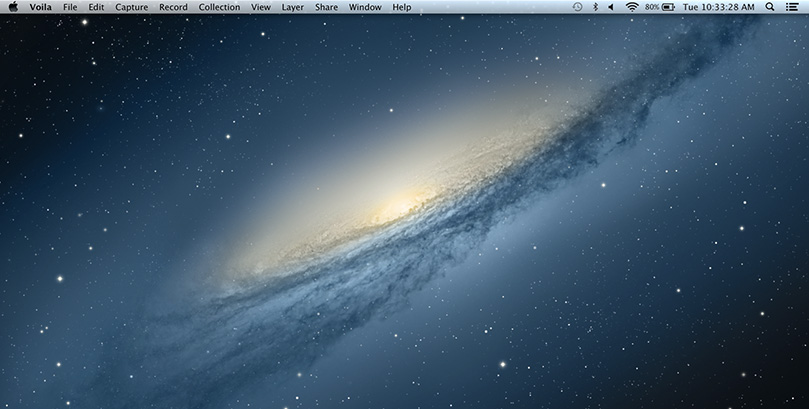Open the Notification Center list icon

coord(791,7)
